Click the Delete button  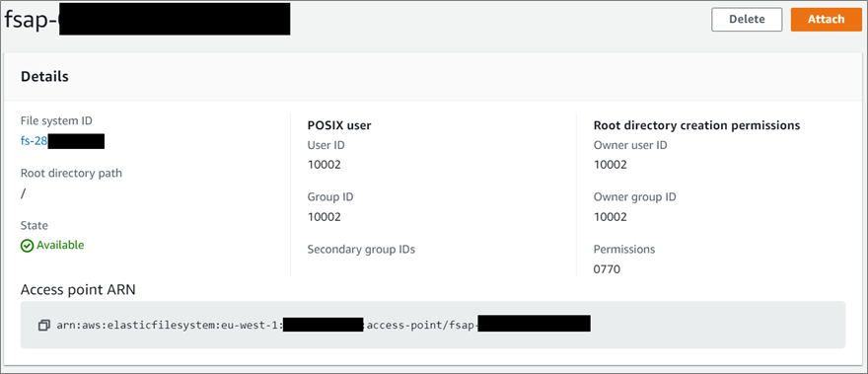[747, 20]
